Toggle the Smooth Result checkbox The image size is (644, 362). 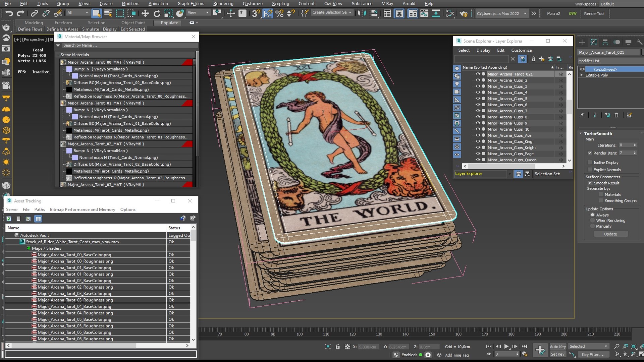590,183
